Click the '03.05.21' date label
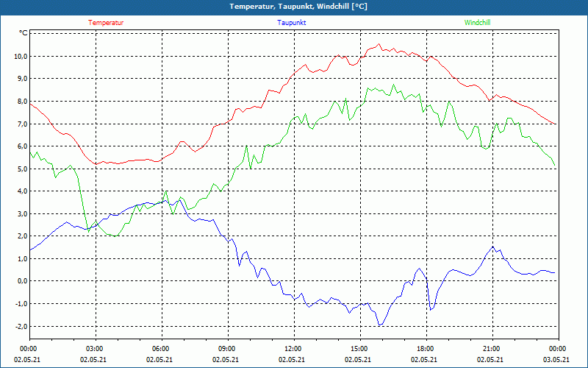This screenshot has height=368, width=588. [x=556, y=359]
